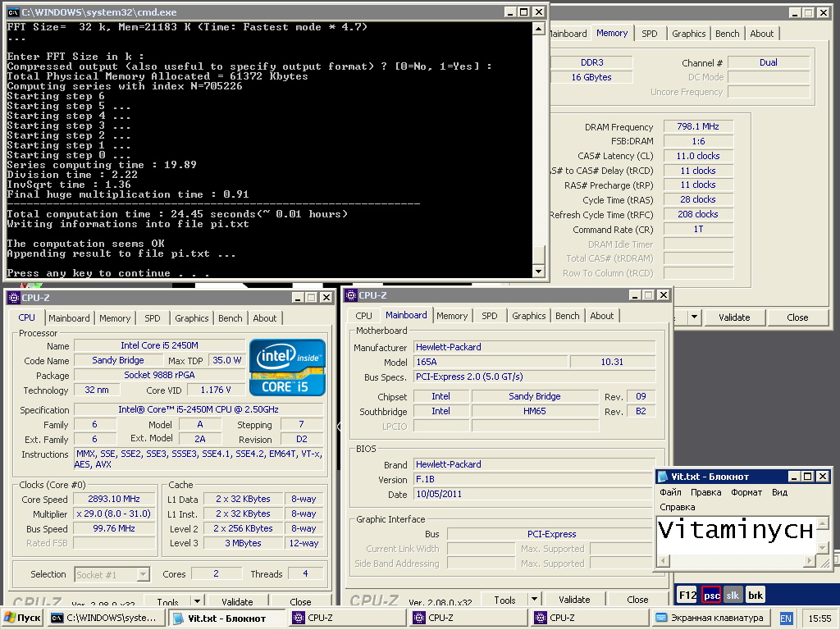Open About tab in memory CPU-Z window
Screen dimensions: 840x630
[762, 34]
